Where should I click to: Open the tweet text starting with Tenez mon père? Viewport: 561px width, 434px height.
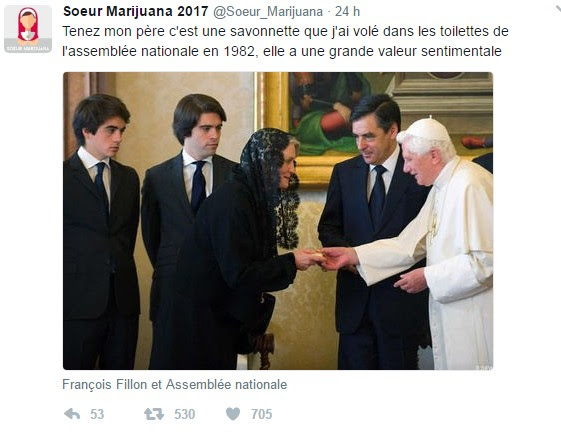286,41
